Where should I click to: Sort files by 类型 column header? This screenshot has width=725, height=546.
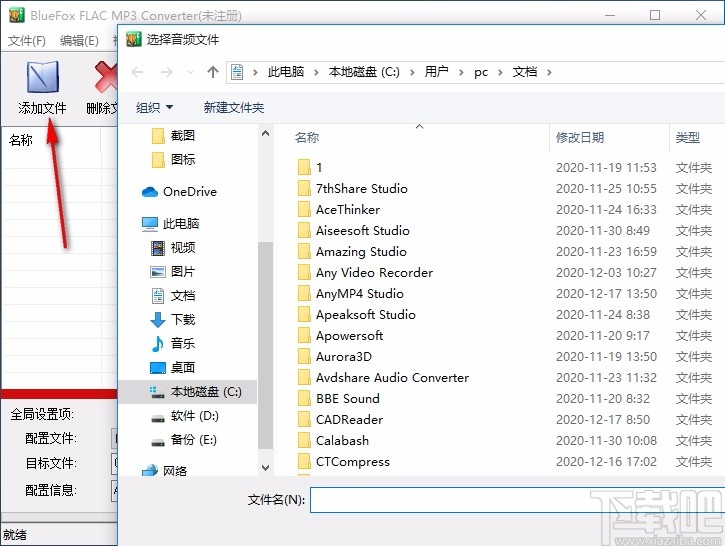[x=688, y=137]
